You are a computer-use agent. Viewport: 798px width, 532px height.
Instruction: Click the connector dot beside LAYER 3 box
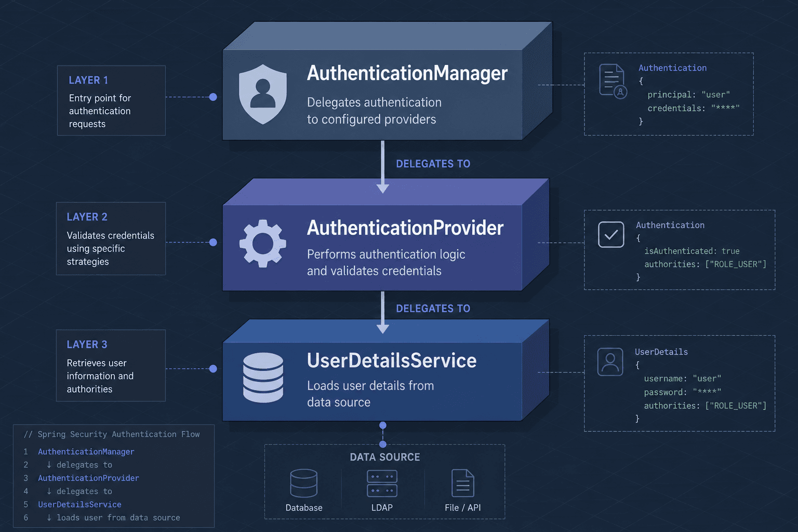(x=213, y=369)
